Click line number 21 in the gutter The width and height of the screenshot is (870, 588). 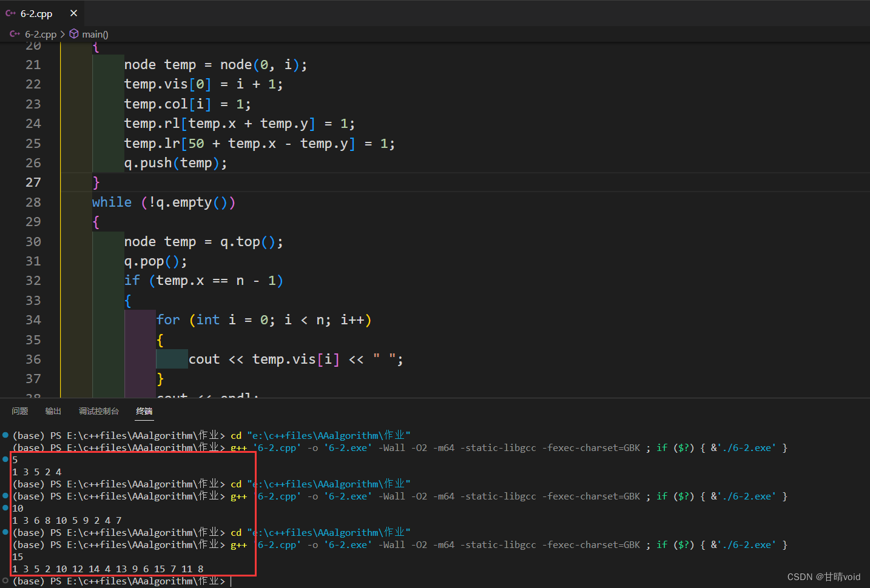coord(33,65)
